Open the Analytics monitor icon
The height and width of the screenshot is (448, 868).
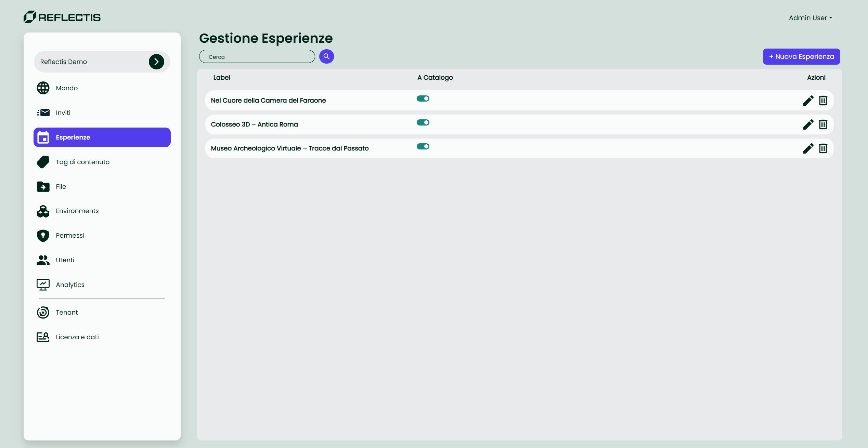point(43,284)
